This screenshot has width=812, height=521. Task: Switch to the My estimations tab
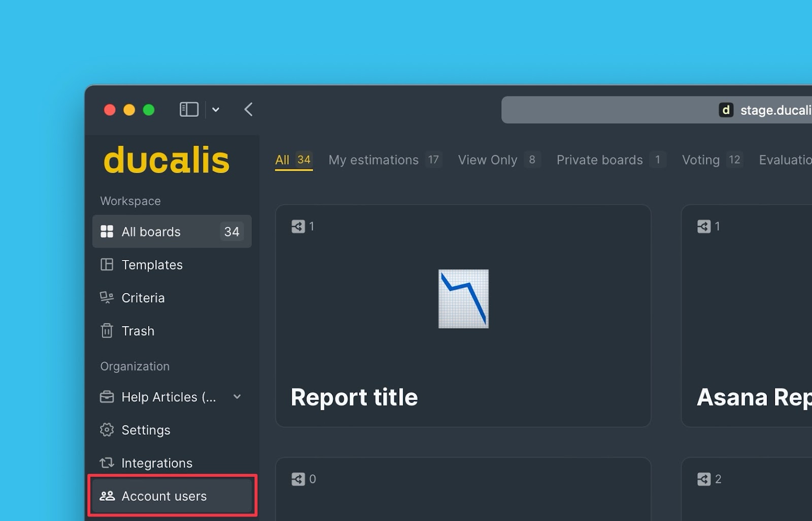pyautogui.click(x=374, y=160)
